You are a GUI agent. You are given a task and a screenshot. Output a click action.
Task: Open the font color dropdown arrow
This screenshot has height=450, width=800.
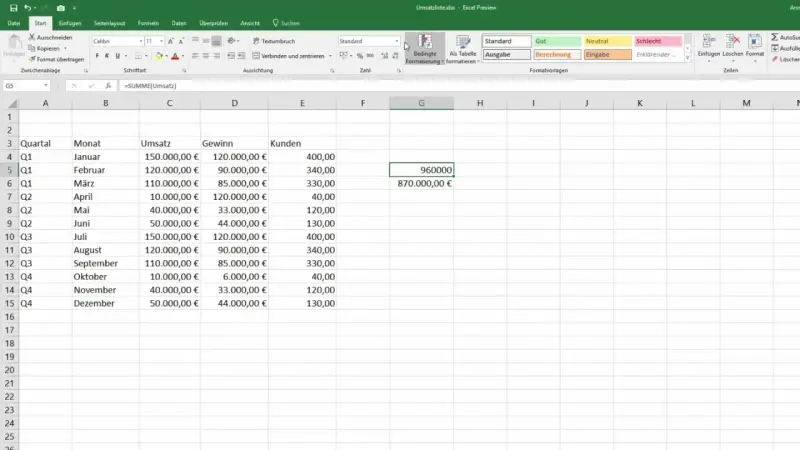pyautogui.click(x=183, y=56)
